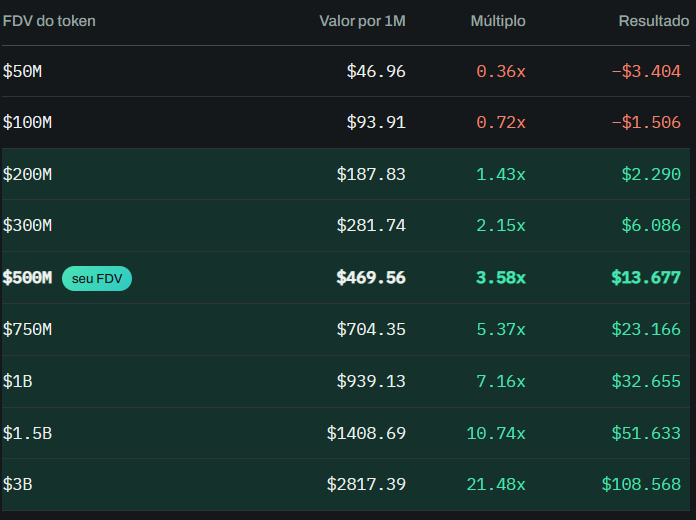This screenshot has width=696, height=520.
Task: Select the $100M FDV row label
Action: click(27, 123)
